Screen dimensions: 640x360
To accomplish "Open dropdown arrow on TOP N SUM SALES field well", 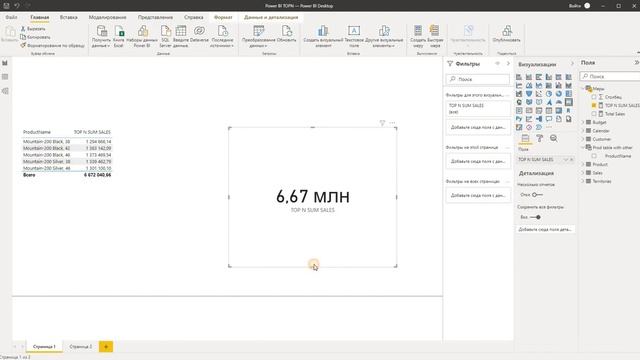I will tap(566, 160).
